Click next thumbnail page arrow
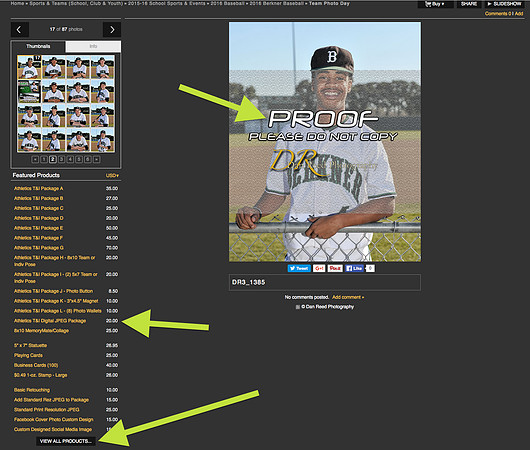This screenshot has width=530, height=450. point(97,159)
